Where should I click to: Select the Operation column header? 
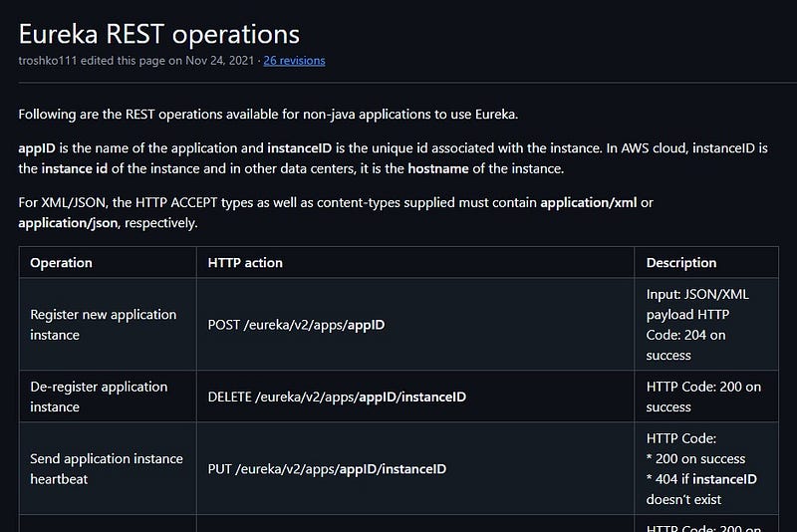pos(61,263)
